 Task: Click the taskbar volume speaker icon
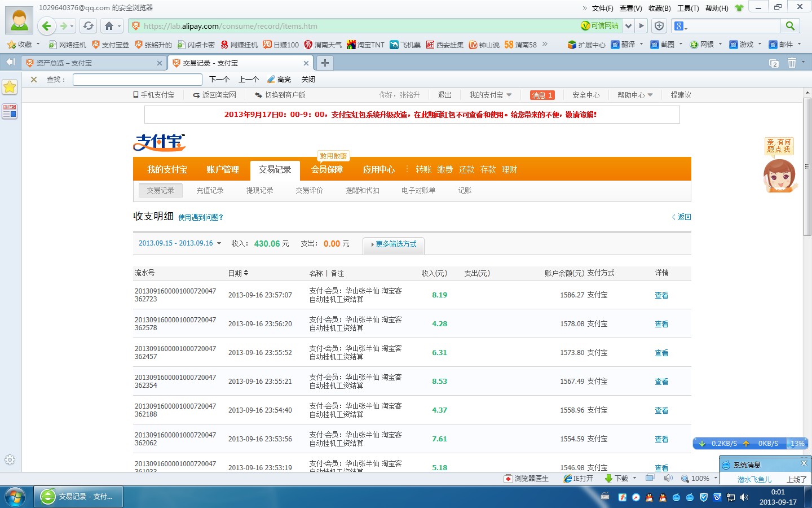pos(744,497)
